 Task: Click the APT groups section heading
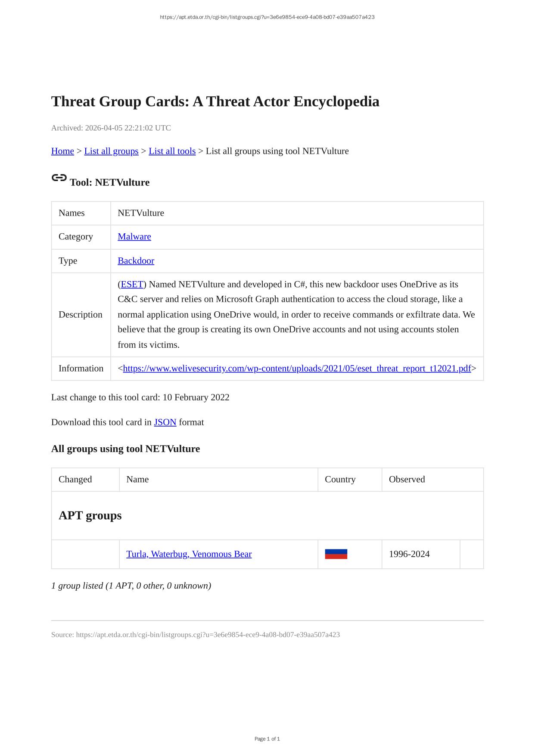(90, 516)
